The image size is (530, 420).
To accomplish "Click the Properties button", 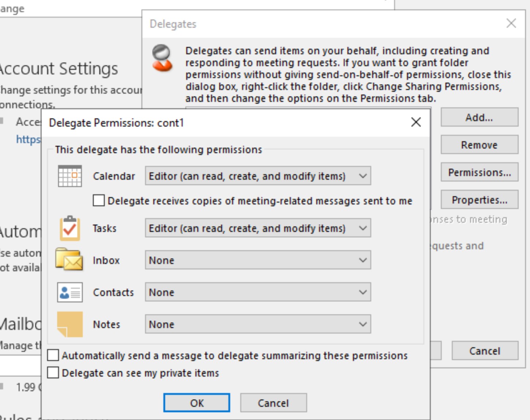I will [x=479, y=200].
